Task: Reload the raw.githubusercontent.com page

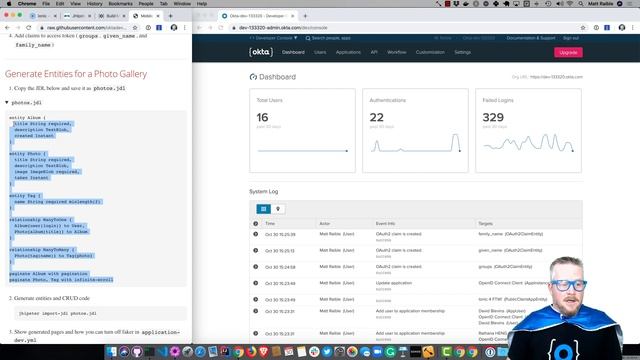Action: pyautogui.click(x=29, y=28)
